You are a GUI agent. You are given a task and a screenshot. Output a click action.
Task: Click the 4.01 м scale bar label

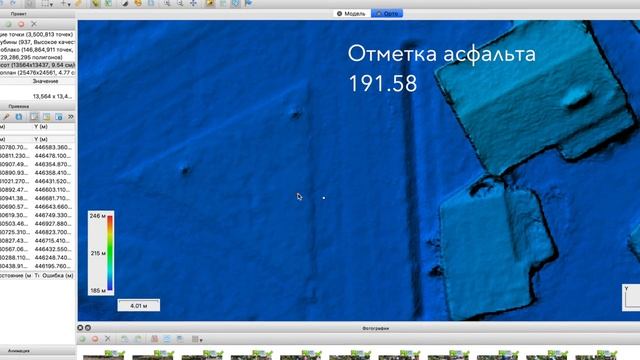point(139,305)
